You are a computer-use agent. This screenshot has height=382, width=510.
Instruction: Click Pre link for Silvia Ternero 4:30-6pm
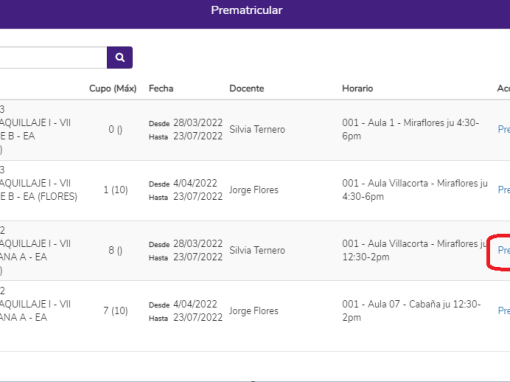[504, 129]
